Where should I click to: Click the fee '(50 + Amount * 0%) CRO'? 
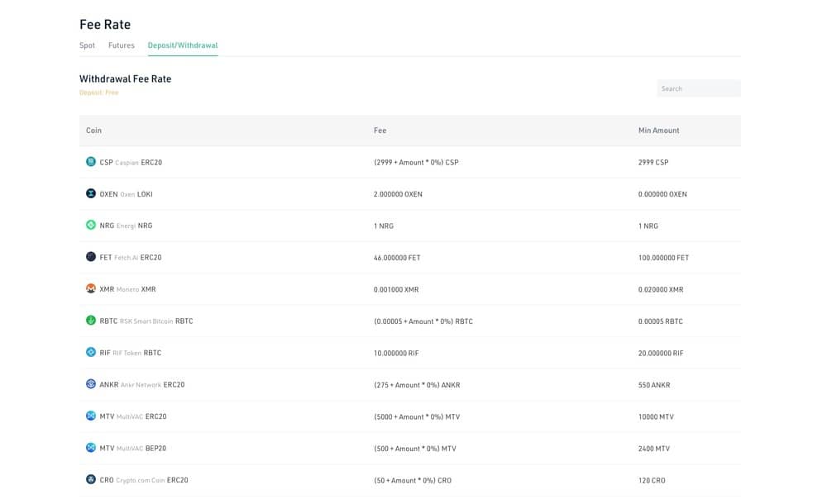413,480
